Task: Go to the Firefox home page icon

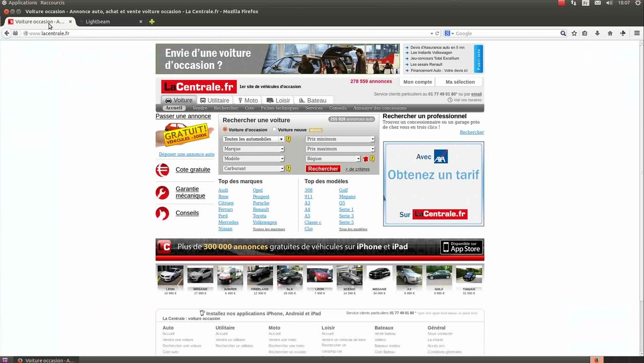Action: 610,33
